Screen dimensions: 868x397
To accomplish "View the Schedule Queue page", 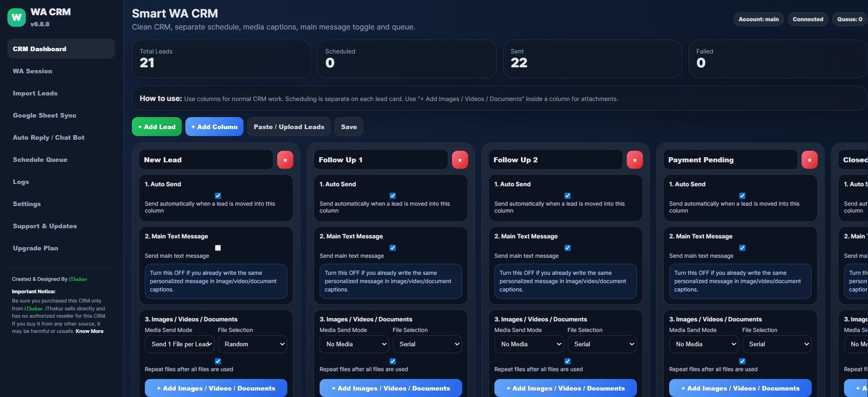I will coord(61,160).
